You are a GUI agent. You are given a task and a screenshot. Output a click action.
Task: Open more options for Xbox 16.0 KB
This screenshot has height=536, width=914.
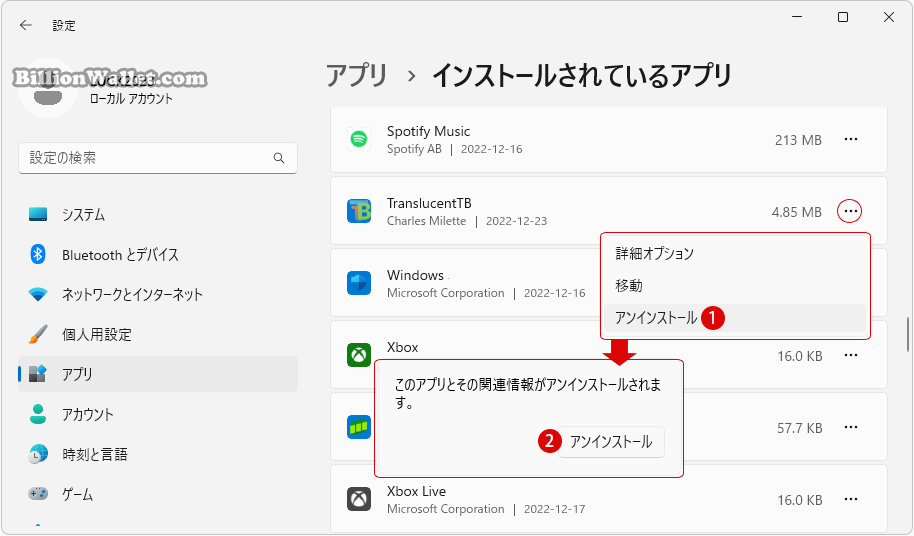tap(850, 355)
